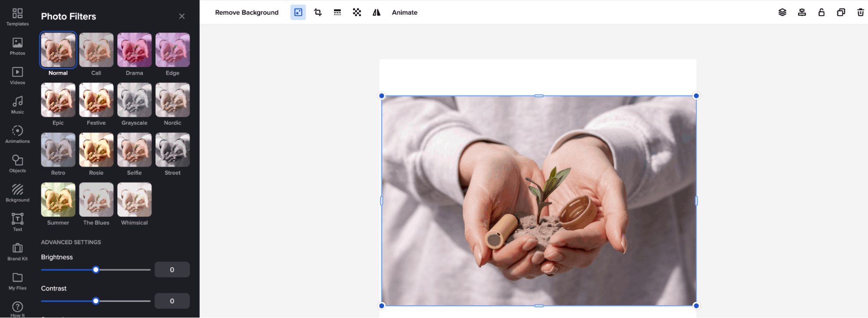Click the flip image icon

point(376,13)
